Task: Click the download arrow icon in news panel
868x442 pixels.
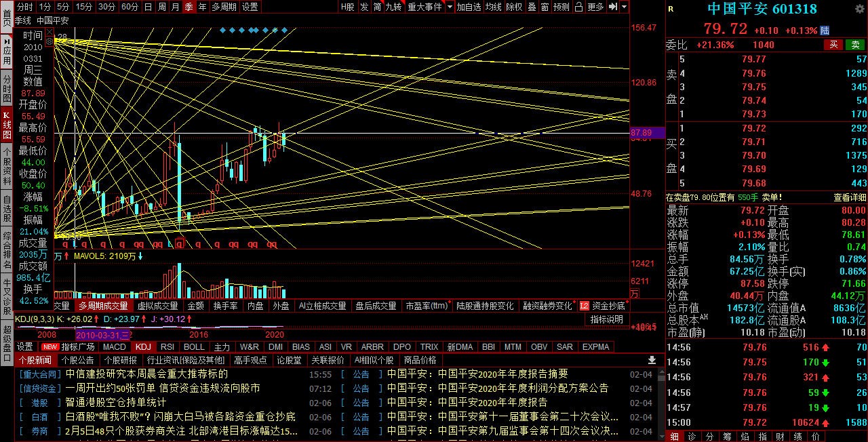Action: click(652, 360)
